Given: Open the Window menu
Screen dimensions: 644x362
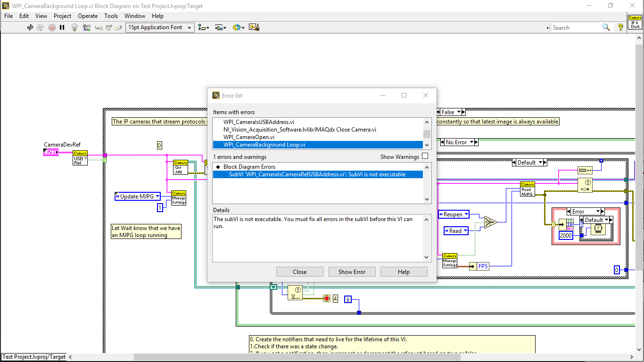Looking at the screenshot, I should click(135, 16).
